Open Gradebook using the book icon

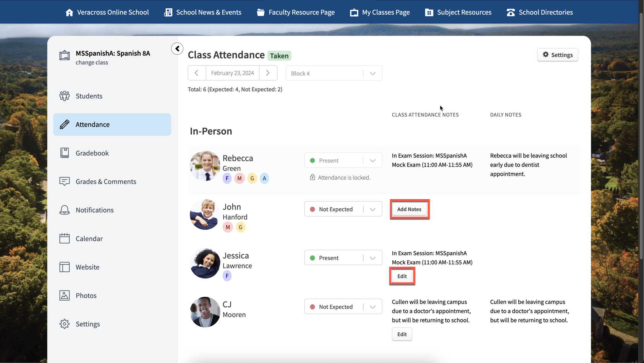click(x=65, y=153)
